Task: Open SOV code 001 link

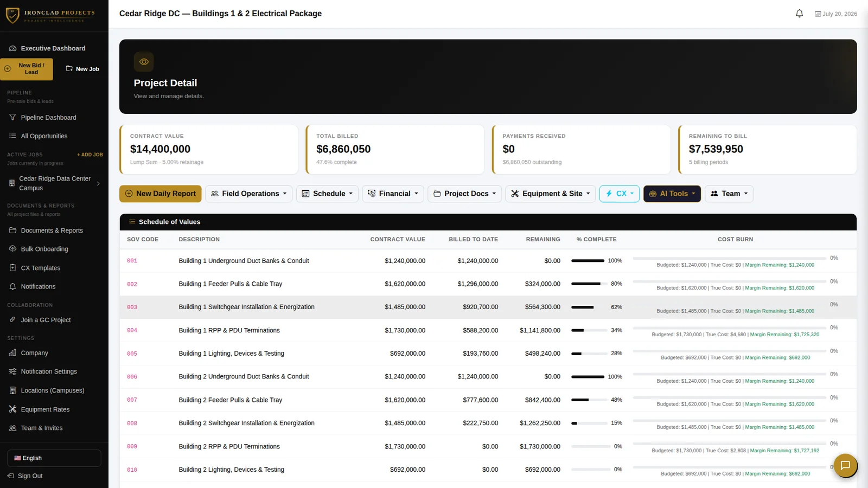Action: 132,261
